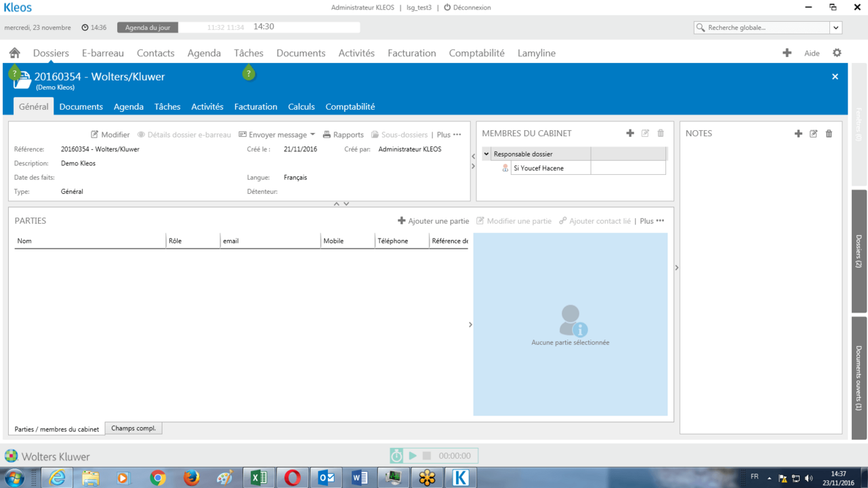Click the Home icon in navigation bar

(14, 53)
